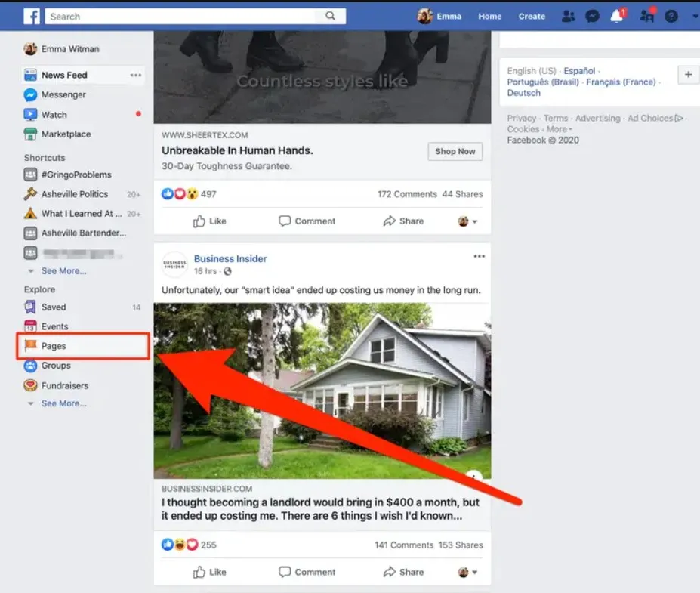This screenshot has height=593, width=700.
Task: Click the Pages flag icon
Action: pyautogui.click(x=30, y=346)
